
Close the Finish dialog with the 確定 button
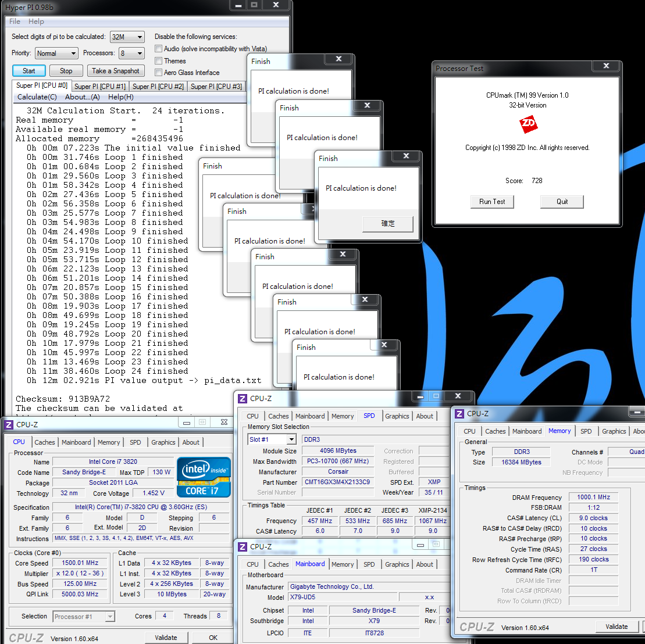(x=406, y=156)
